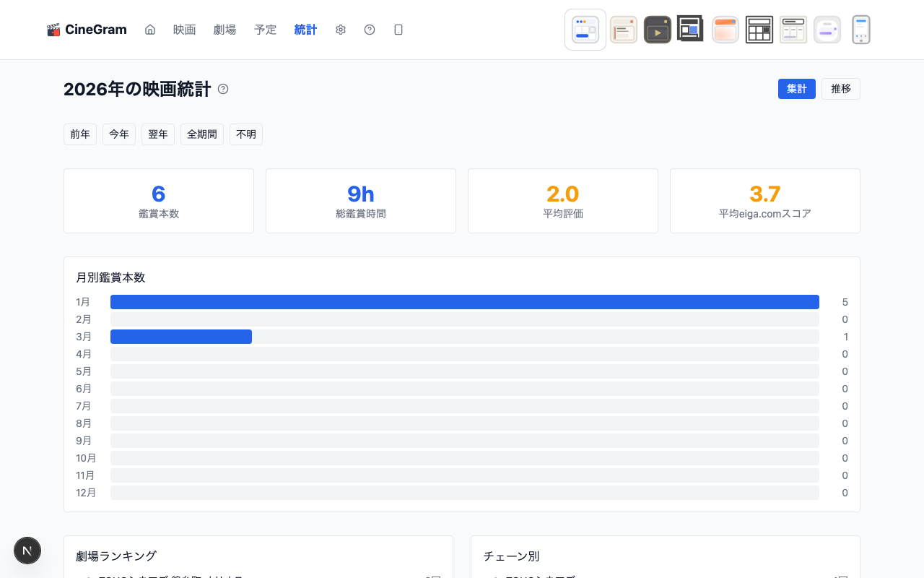Click the blue 集計 button
Image resolution: width=924 pixels, height=578 pixels.
point(796,89)
